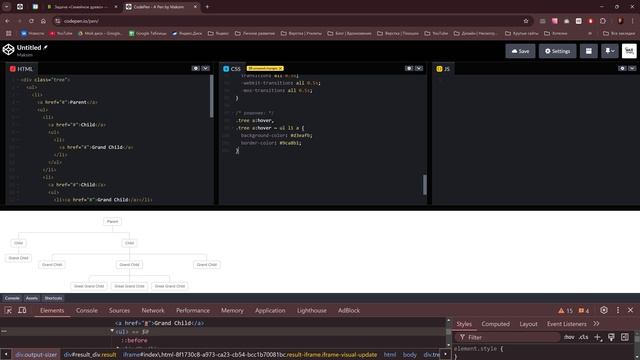
Task: Click the issues count showing 4
Action: coord(584,311)
